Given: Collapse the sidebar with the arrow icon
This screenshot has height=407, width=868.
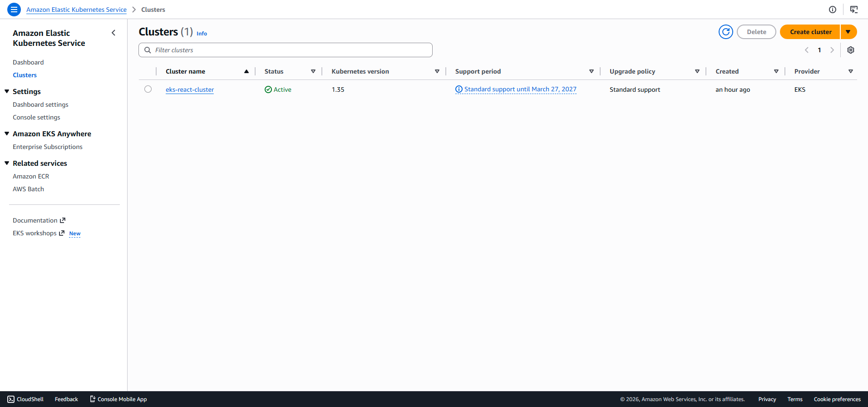Looking at the screenshot, I should coord(113,33).
